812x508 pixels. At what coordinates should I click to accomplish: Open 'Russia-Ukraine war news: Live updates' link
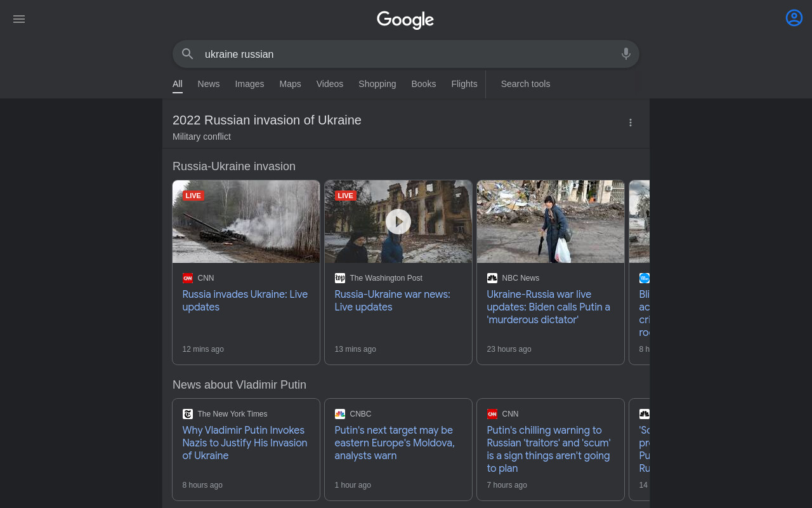[393, 301]
